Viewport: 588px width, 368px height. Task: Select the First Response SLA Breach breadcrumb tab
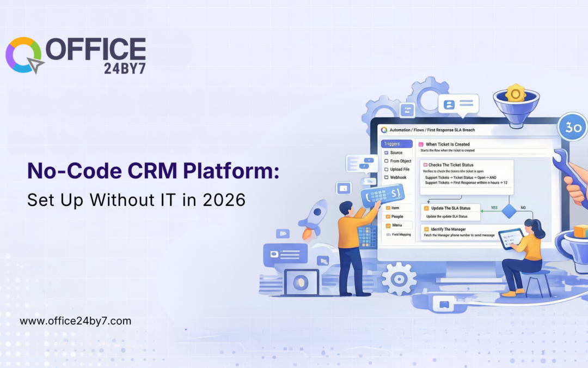point(450,130)
